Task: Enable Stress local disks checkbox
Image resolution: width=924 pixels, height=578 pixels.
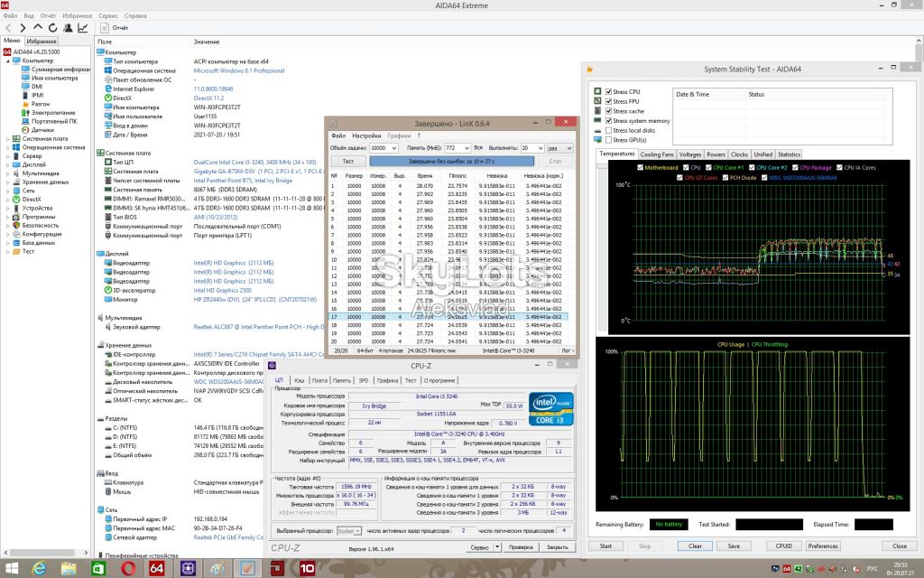Action: pyautogui.click(x=609, y=130)
